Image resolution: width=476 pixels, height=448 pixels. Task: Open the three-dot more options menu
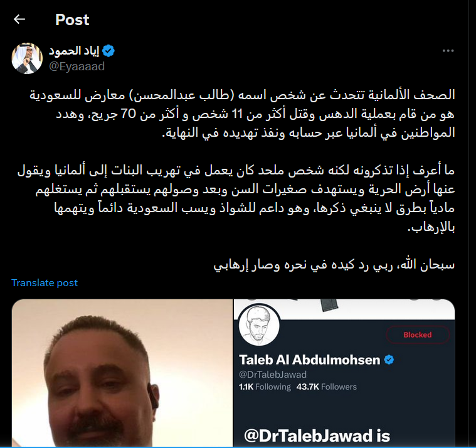tap(448, 51)
